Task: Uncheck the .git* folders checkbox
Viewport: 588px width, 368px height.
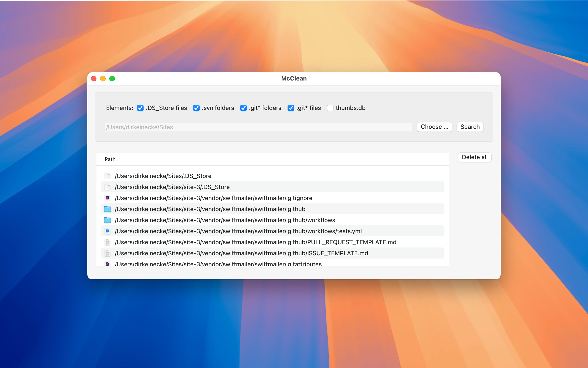Action: [x=243, y=108]
